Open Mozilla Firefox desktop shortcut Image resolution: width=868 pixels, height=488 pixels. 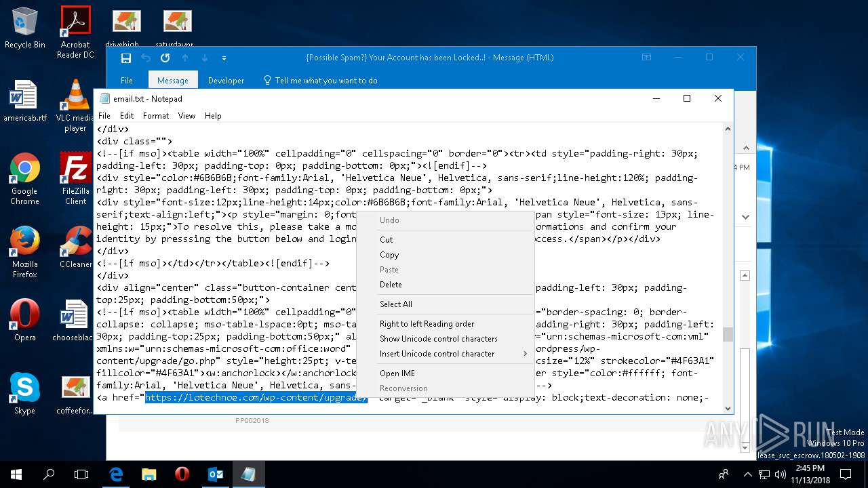pyautogui.click(x=24, y=251)
